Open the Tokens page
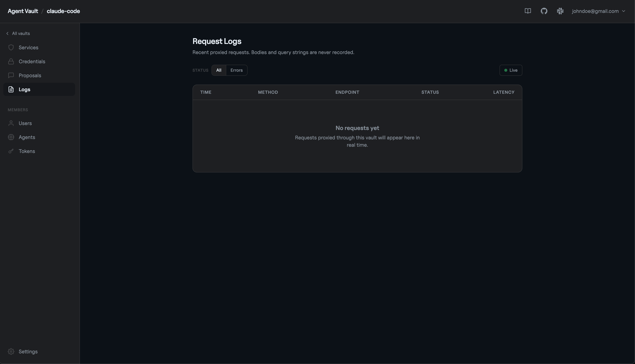The height and width of the screenshot is (364, 635). pos(39,151)
